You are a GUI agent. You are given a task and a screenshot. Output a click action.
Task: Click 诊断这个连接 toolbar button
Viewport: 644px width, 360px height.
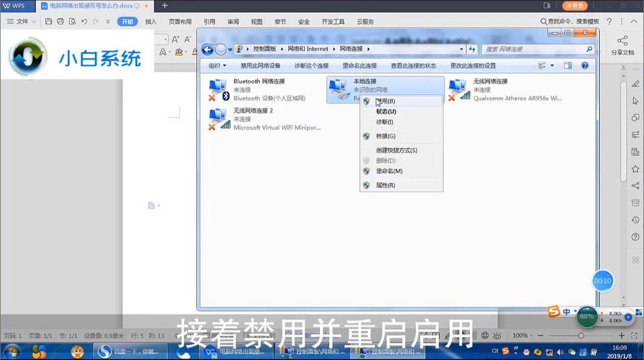coord(311,65)
